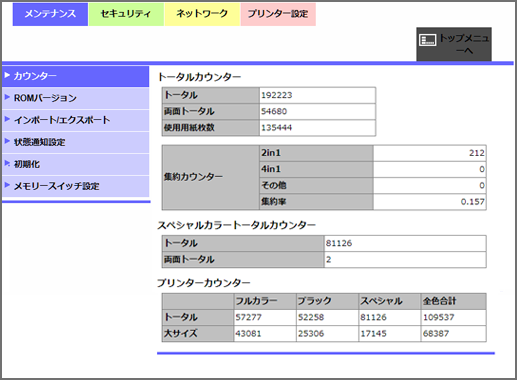Screen dimensions: 517x380
Task: Select the total counter value 192223
Action: coord(276,95)
